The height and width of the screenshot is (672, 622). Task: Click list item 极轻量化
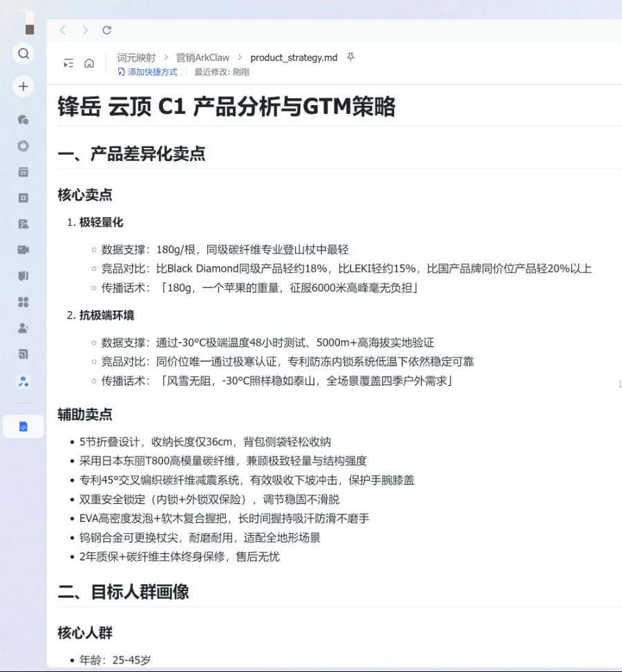(x=101, y=223)
